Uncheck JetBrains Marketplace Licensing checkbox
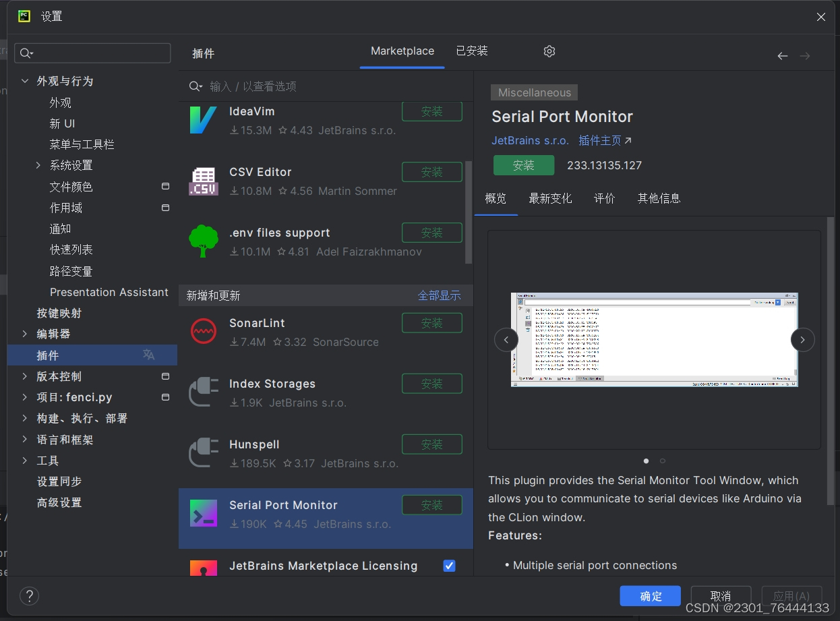 [x=449, y=566]
